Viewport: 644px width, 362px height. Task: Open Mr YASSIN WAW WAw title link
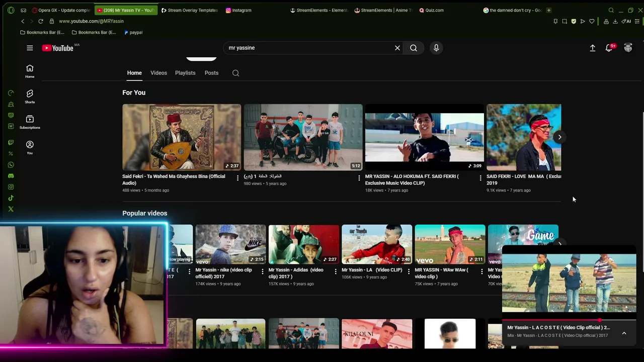click(x=442, y=273)
